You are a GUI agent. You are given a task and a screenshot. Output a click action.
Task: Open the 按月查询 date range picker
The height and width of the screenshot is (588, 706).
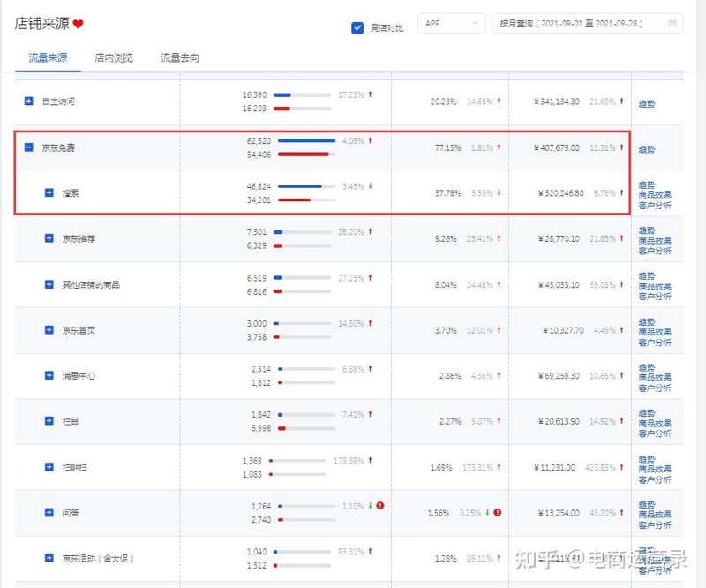pos(588,24)
